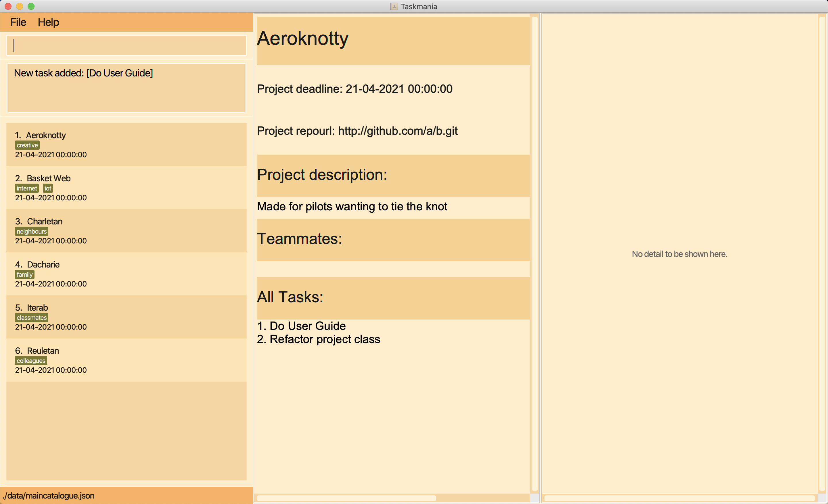Viewport: 828px width, 504px height.
Task: Click Reuletan's deadline date in list
Action: point(51,370)
